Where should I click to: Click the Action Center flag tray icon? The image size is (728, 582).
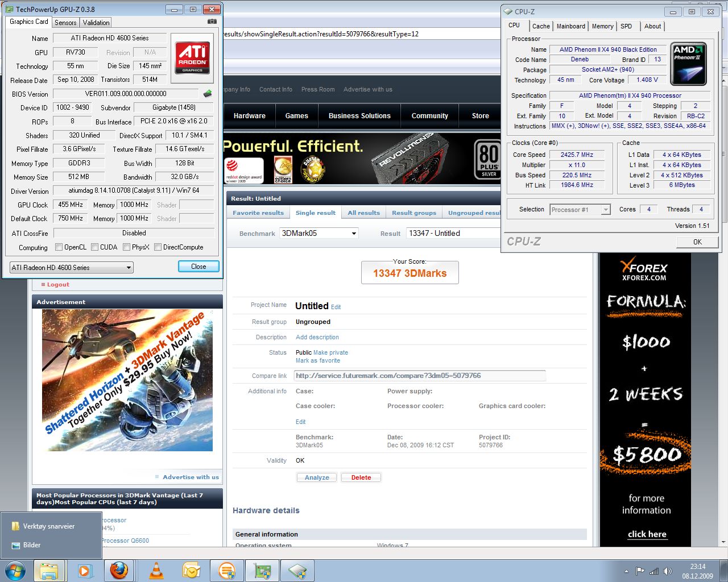pyautogui.click(x=640, y=571)
